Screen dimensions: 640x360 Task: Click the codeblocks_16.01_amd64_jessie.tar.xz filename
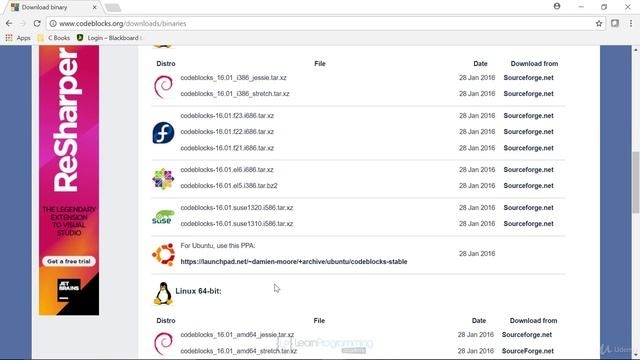[237, 334]
